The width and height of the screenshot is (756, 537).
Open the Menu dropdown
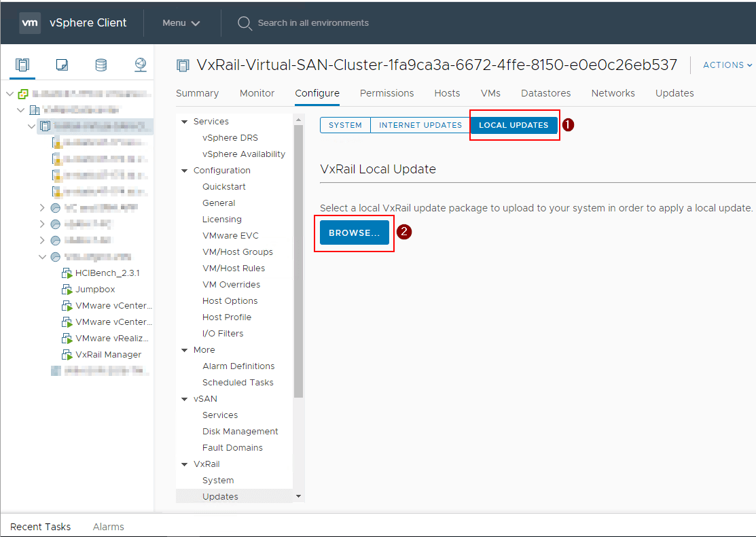[x=181, y=23]
